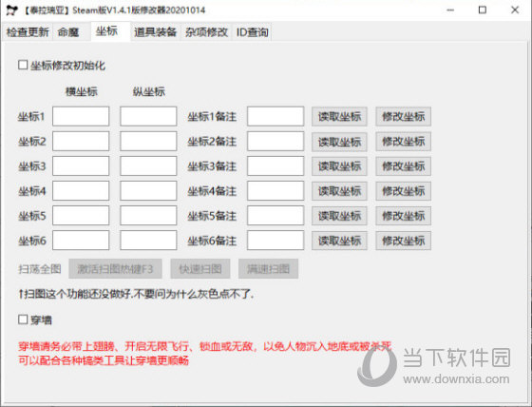Focus the 坐标1备注 text box
The image size is (532, 407).
tap(275, 116)
